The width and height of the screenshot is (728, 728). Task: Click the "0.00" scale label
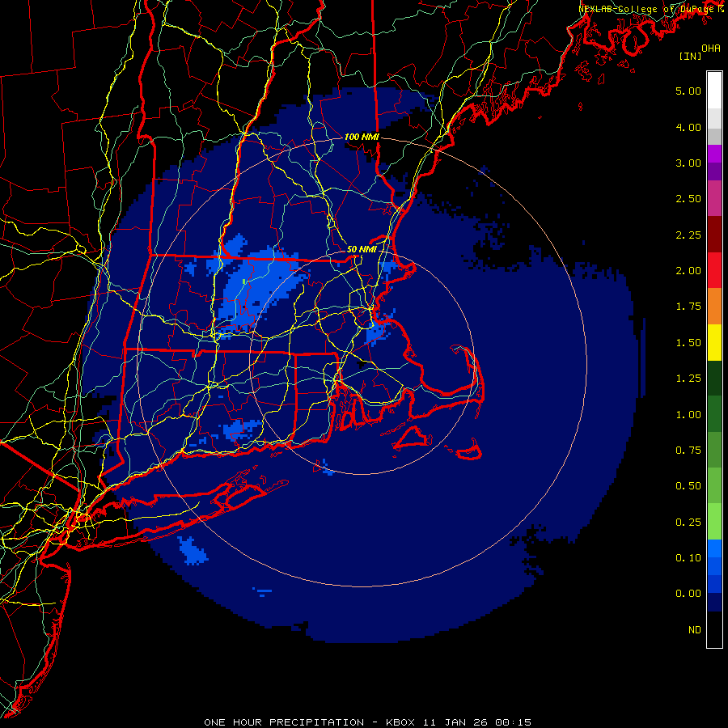[x=688, y=594]
